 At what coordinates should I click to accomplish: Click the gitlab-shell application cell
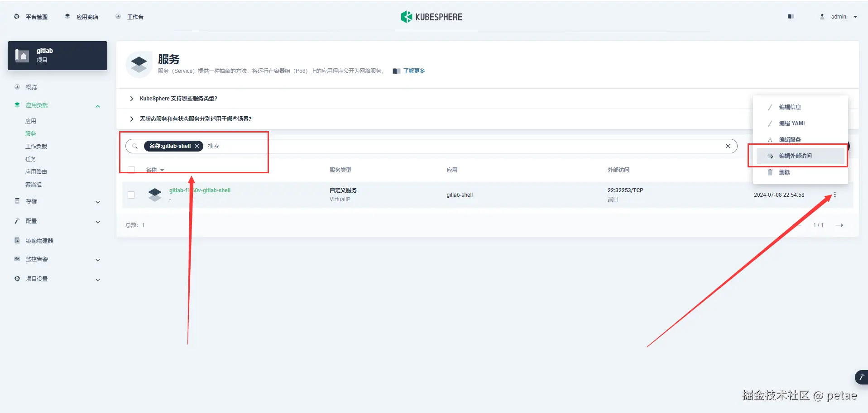tap(460, 195)
